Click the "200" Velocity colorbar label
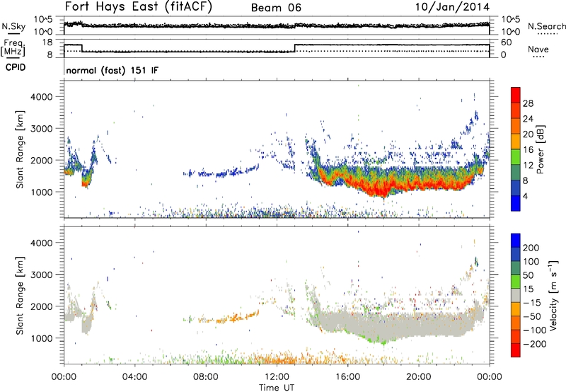This screenshot has height=392, width=566. pos(531,248)
